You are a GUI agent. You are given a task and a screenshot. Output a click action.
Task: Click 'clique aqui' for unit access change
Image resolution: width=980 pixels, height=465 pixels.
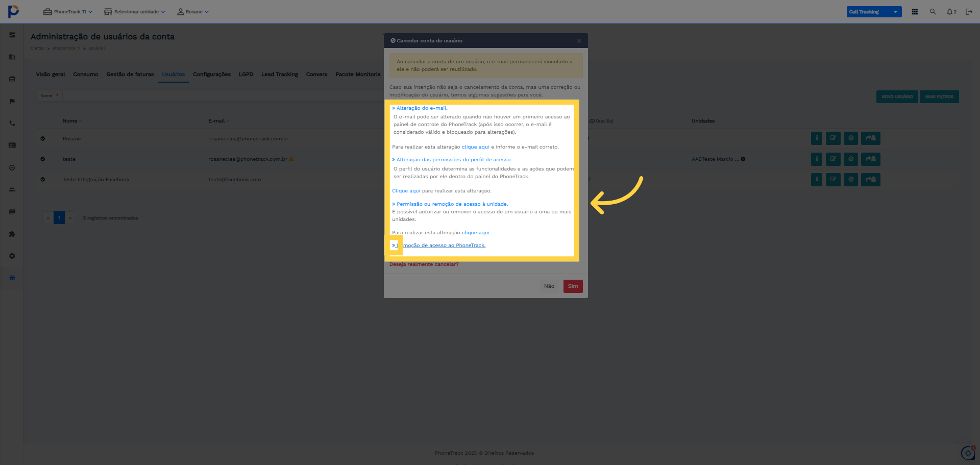(x=476, y=233)
